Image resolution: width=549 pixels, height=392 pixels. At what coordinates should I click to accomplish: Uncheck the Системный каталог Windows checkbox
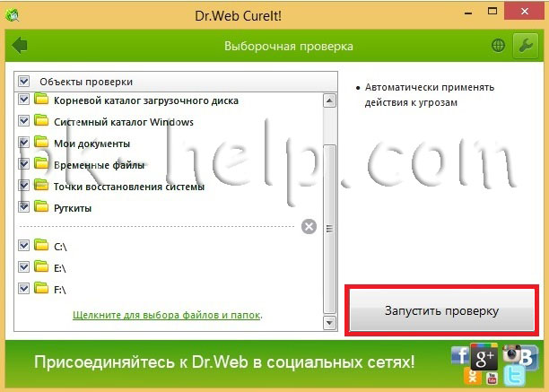(23, 121)
